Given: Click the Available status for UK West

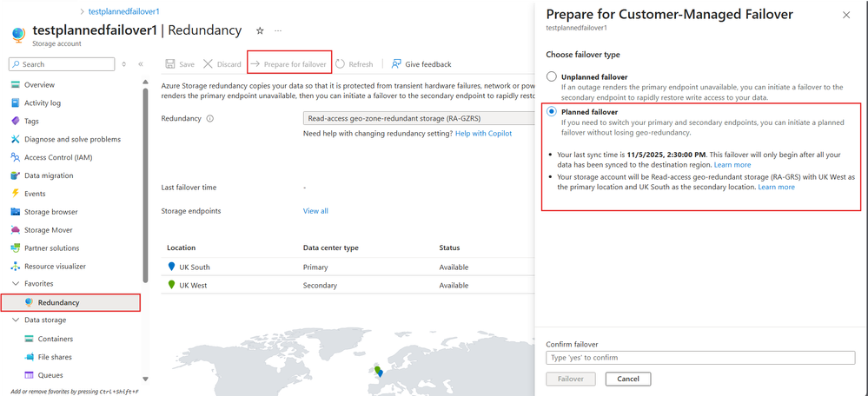Looking at the screenshot, I should coord(454,286).
